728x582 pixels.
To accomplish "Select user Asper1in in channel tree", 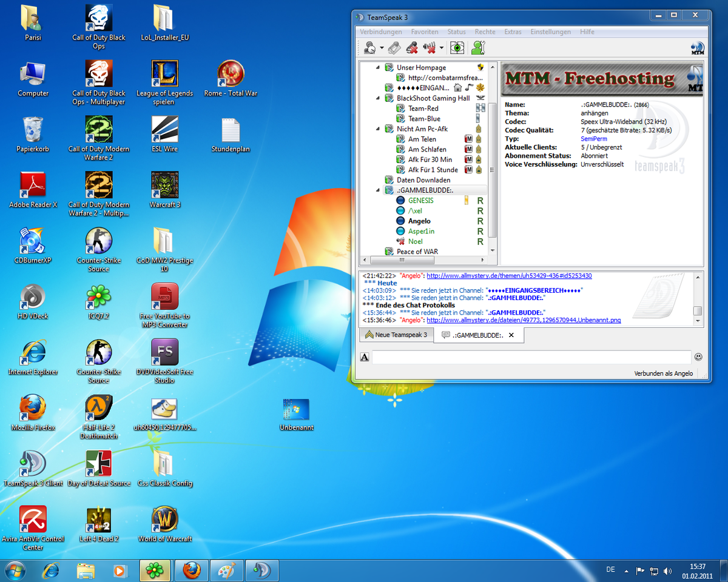I will pos(421,232).
